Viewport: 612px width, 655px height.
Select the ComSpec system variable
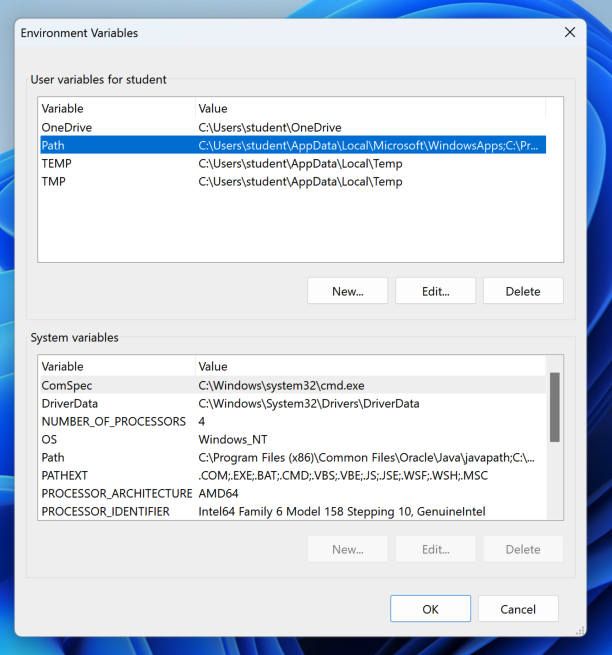coord(293,385)
